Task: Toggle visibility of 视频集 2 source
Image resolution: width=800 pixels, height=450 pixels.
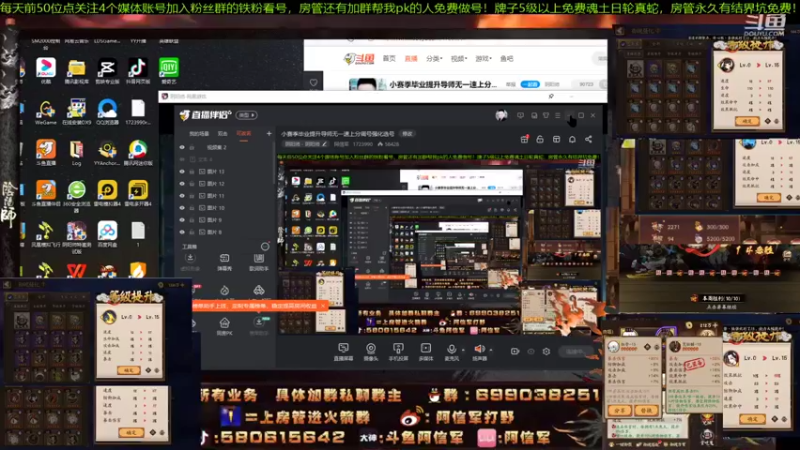Action: click(x=182, y=147)
